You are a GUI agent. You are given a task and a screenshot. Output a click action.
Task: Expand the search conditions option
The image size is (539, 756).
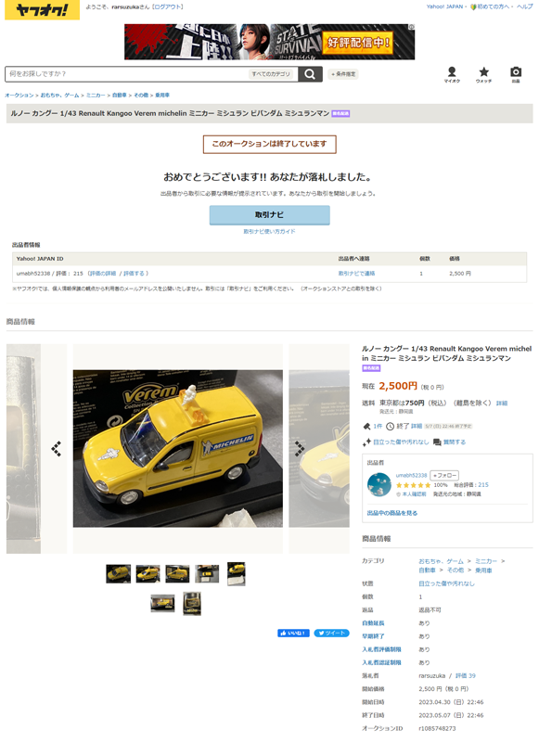pyautogui.click(x=343, y=74)
